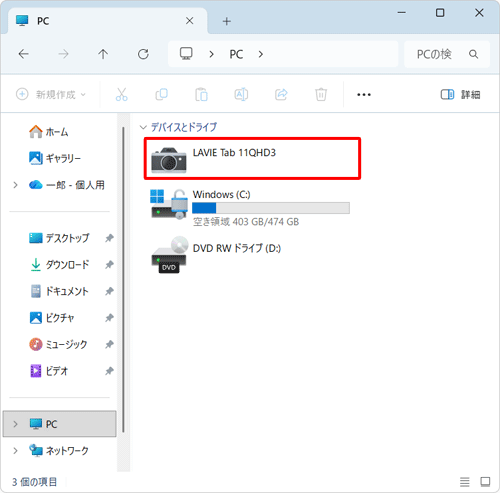Click the Delete trash icon
The height and width of the screenshot is (493, 500).
pyautogui.click(x=321, y=94)
